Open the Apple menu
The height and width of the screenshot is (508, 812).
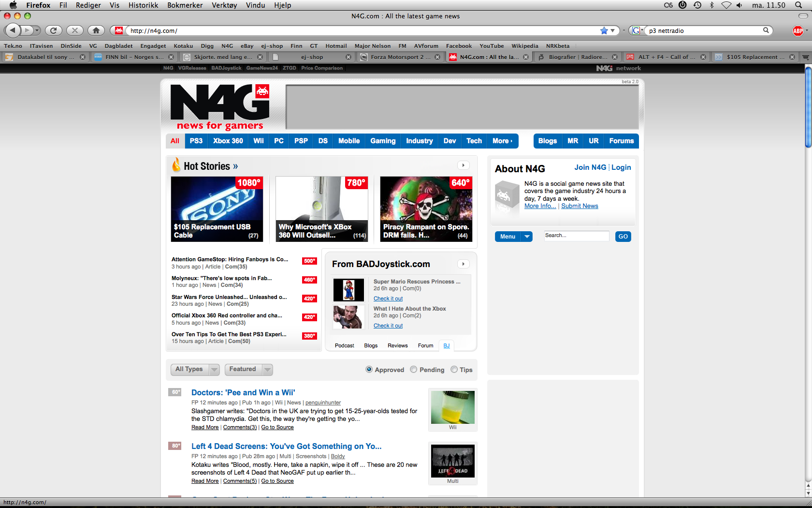[x=13, y=5]
